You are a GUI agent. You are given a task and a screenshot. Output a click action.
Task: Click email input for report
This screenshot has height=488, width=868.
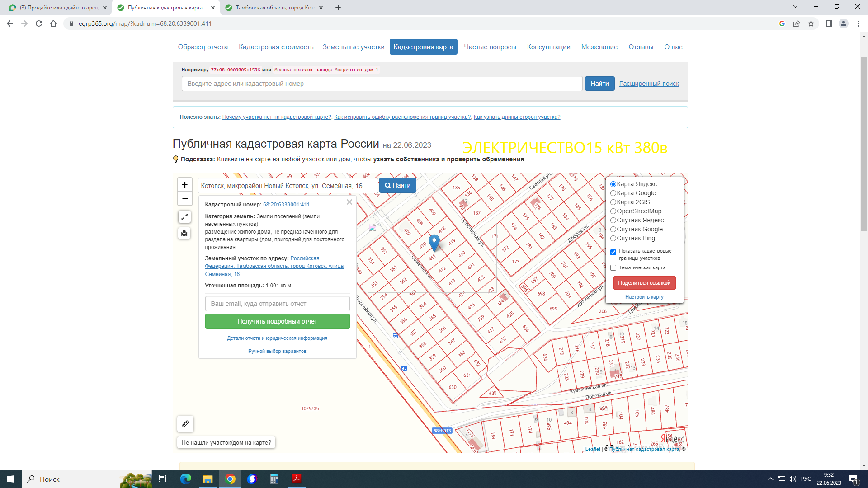coord(277,304)
